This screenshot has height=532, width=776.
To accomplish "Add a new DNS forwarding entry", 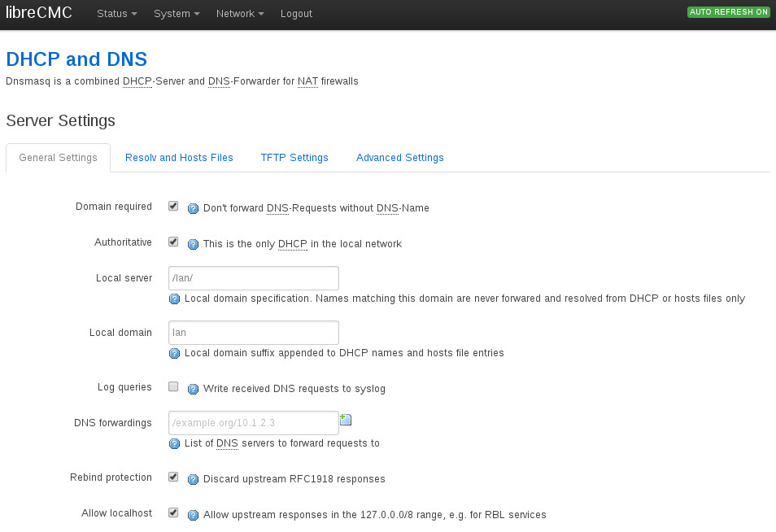I will click(346, 420).
